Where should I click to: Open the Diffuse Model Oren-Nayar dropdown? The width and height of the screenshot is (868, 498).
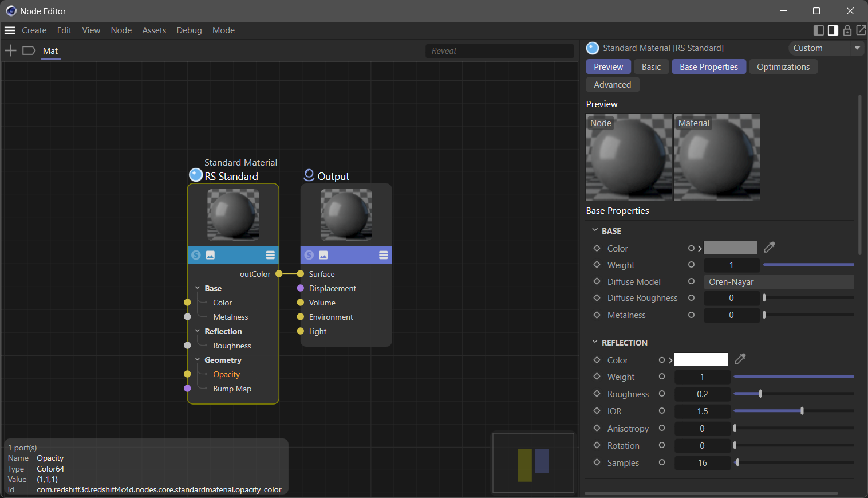pos(779,282)
